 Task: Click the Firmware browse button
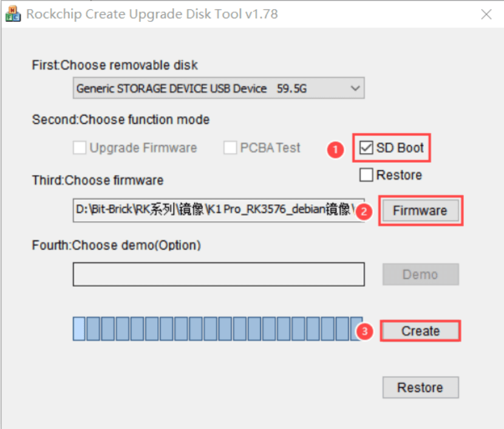420,211
